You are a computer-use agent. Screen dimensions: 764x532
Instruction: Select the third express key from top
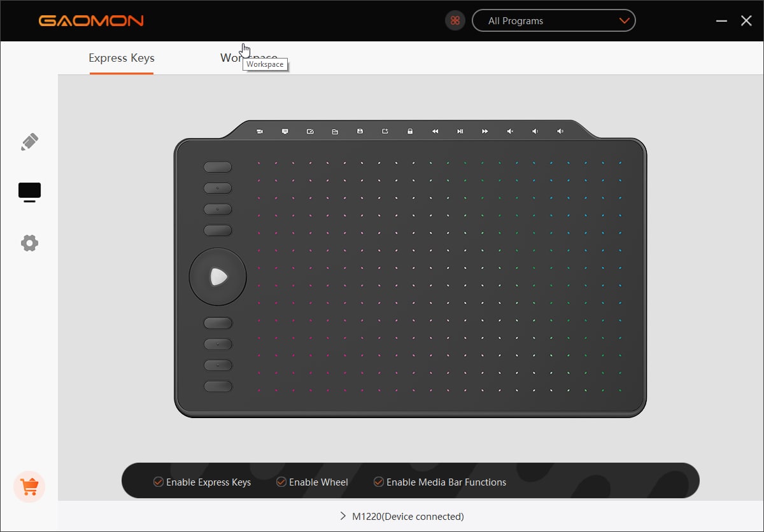[218, 209]
